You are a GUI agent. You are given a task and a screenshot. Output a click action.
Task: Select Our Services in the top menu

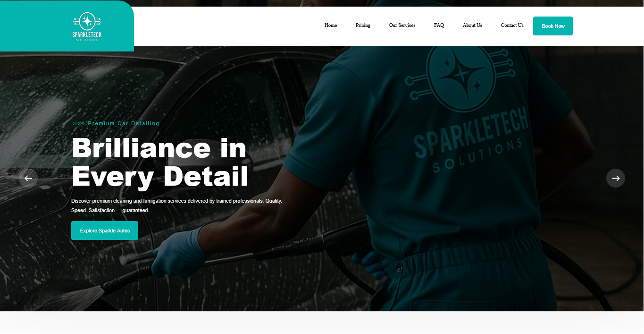[402, 26]
